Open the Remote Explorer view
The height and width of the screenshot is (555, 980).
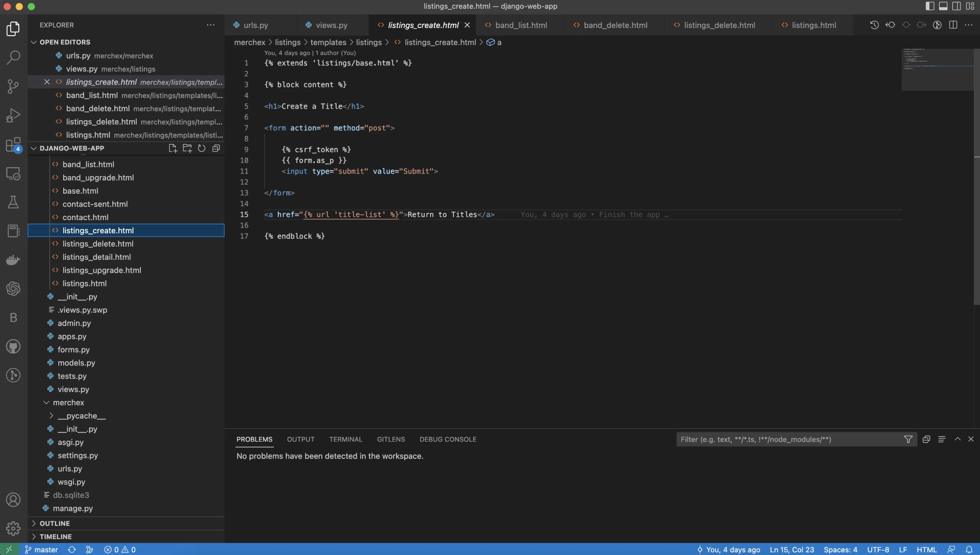13,173
